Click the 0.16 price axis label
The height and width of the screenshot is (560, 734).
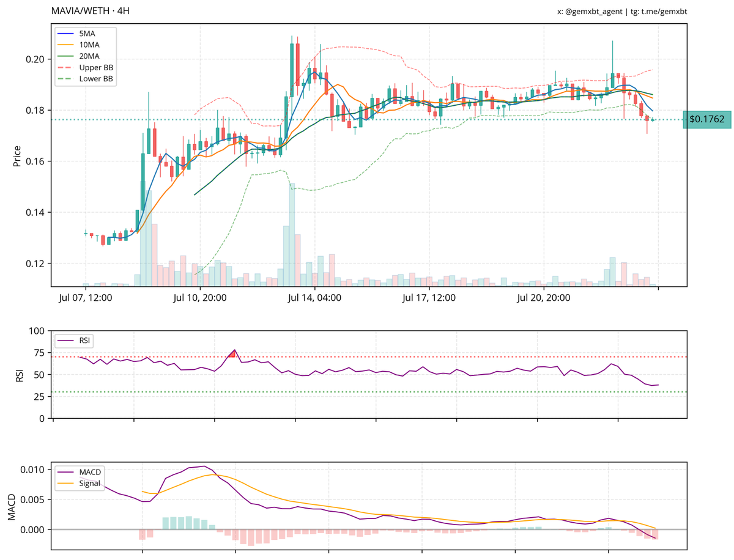(x=35, y=161)
